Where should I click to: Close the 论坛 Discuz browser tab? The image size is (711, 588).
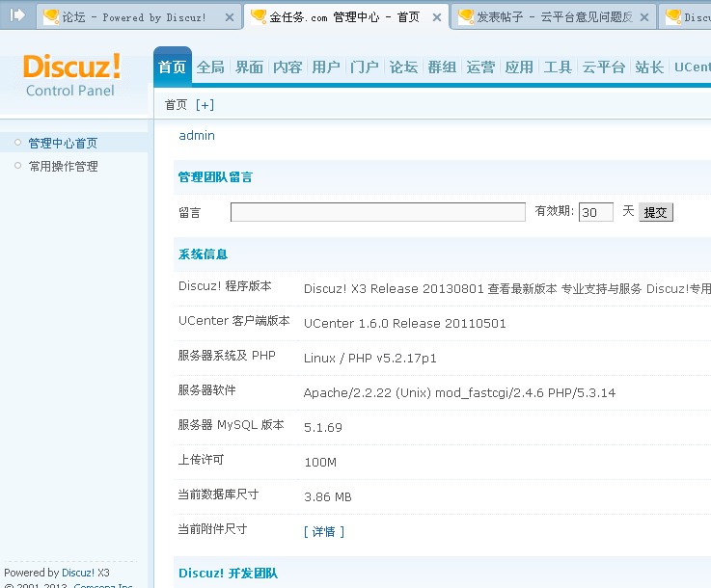(230, 17)
